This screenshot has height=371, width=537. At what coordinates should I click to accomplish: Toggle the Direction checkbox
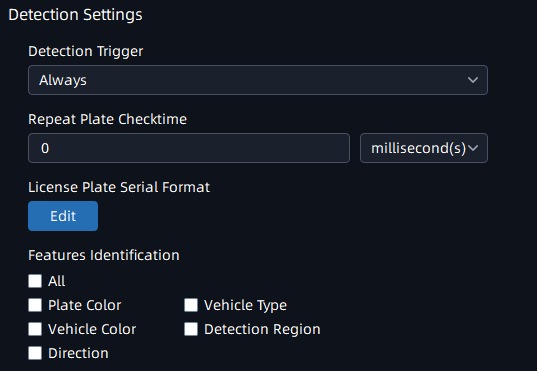tap(35, 353)
